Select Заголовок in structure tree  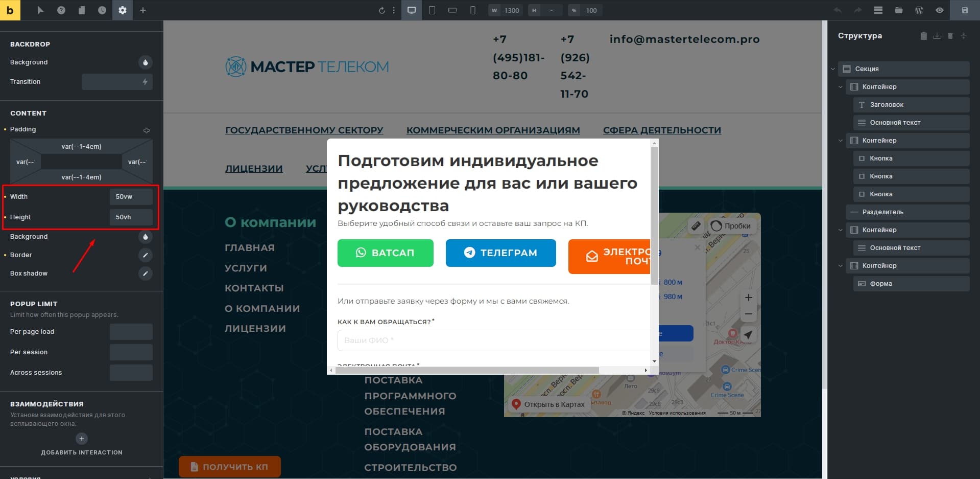point(912,105)
